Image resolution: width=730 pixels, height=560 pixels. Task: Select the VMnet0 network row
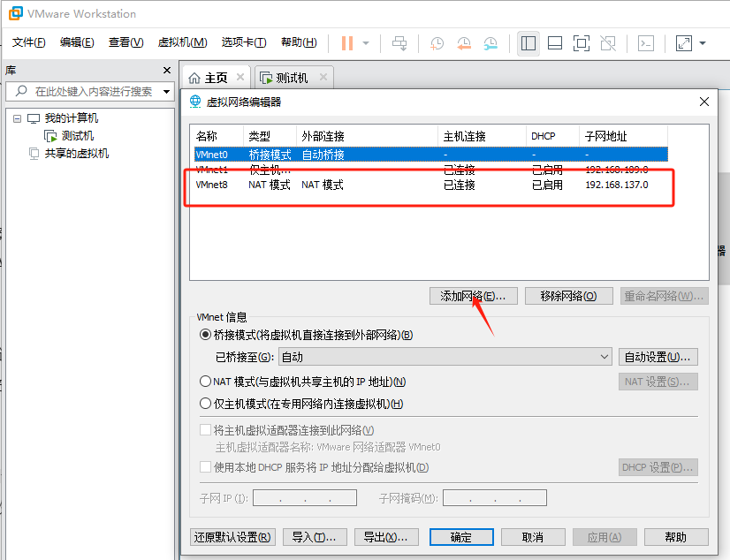coord(430,155)
